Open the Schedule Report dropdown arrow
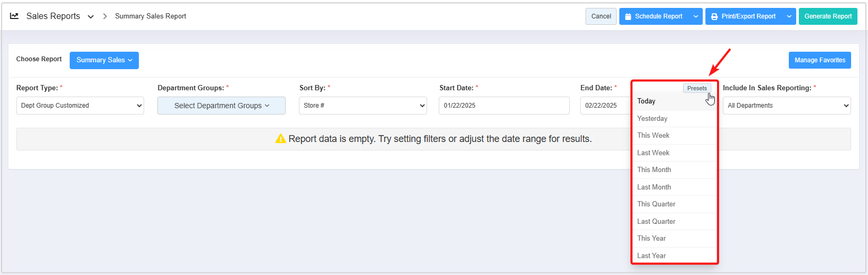 pyautogui.click(x=696, y=16)
